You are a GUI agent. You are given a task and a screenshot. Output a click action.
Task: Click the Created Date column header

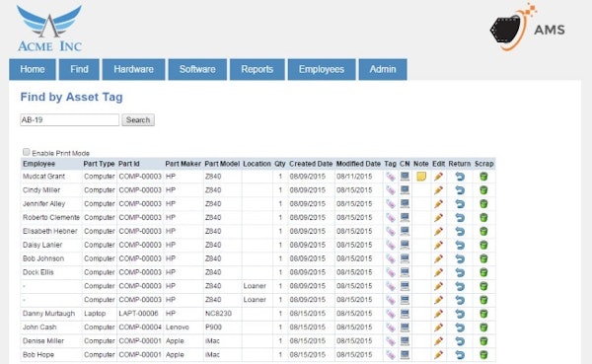(x=311, y=164)
